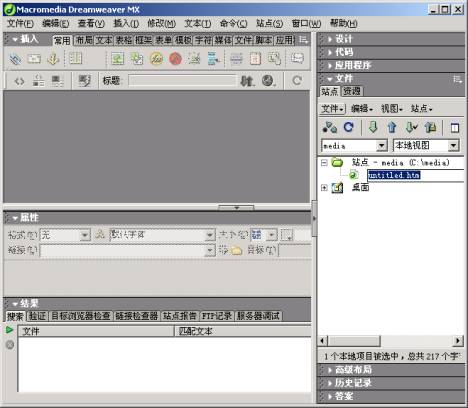Viewport: 468px width, 408px height.
Task: Click the 目标 target input field
Action: 295,250
